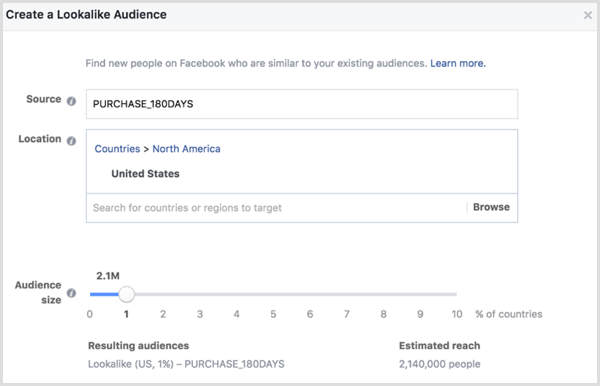
Task: Click the North America breadcrumb link
Action: (x=186, y=149)
